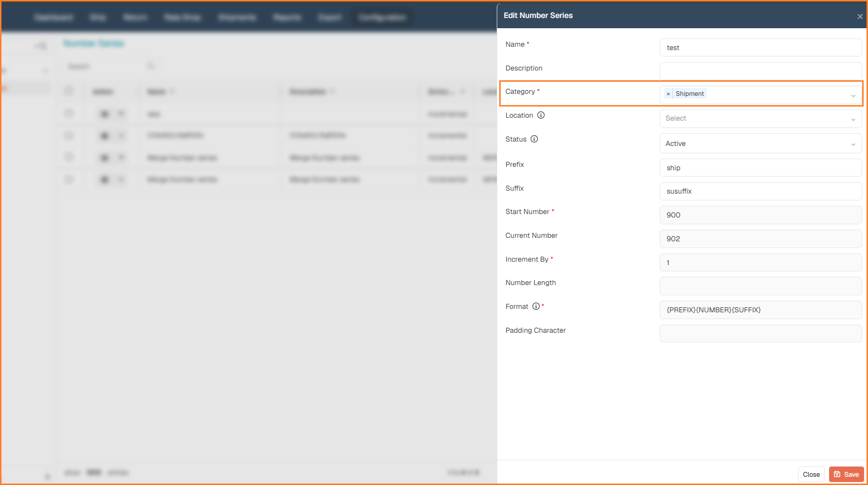Click the Suffix field containing susuffix

tap(760, 191)
